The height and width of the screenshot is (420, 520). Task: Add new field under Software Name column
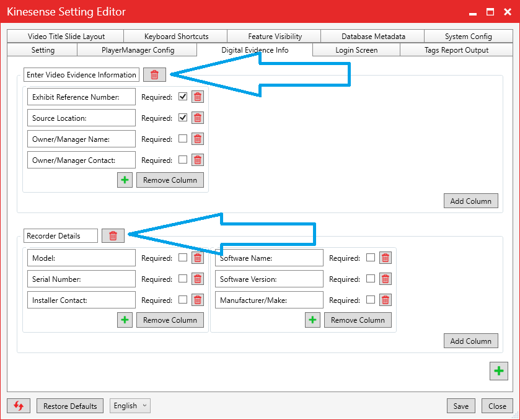pyautogui.click(x=312, y=320)
